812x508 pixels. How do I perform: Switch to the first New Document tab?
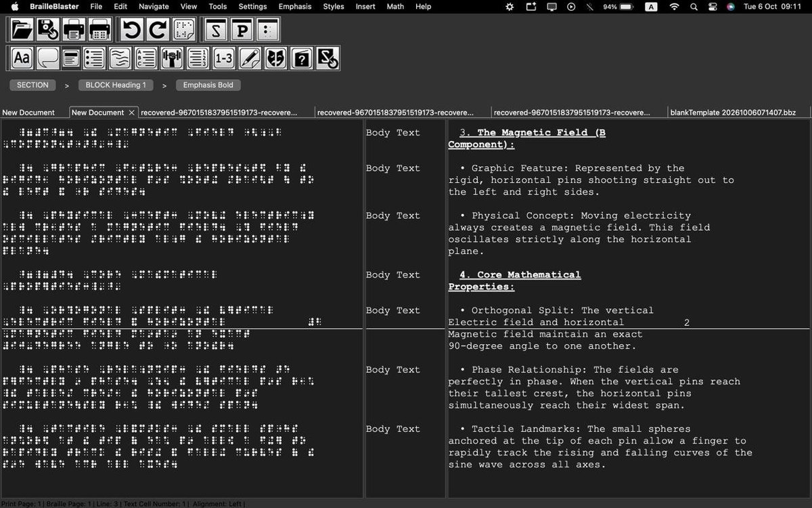point(28,112)
